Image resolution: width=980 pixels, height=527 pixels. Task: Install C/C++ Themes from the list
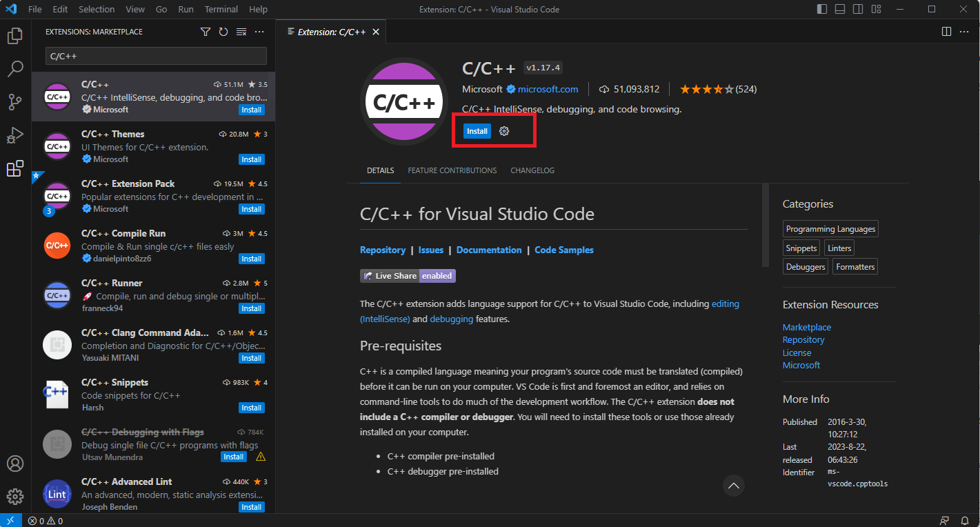click(251, 159)
